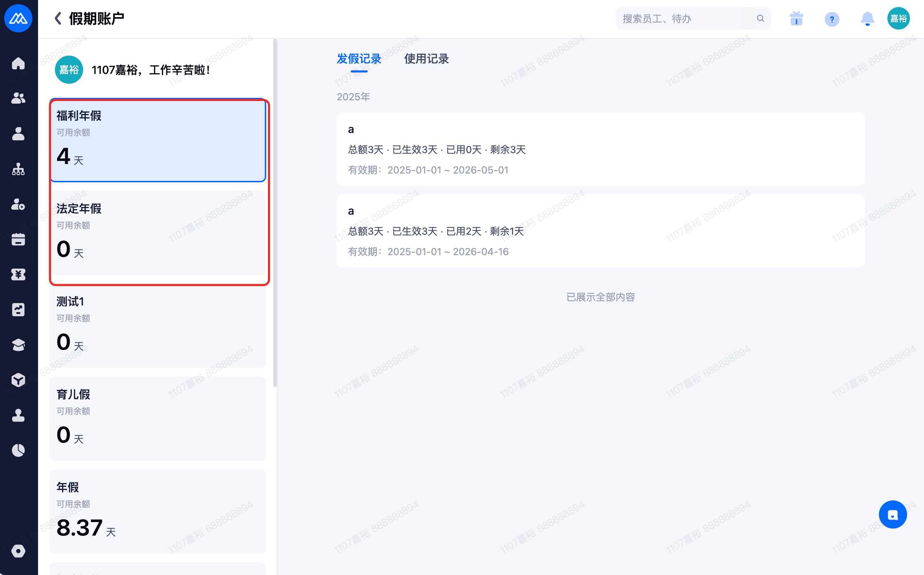Open the yen payroll icon in sidebar
The width and height of the screenshot is (924, 575).
point(18,274)
